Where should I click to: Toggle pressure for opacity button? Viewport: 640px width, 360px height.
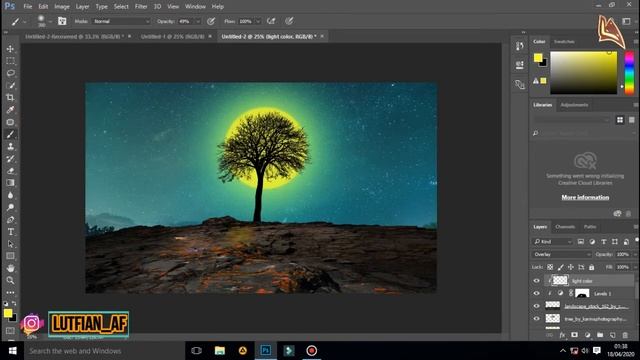pos(211,21)
